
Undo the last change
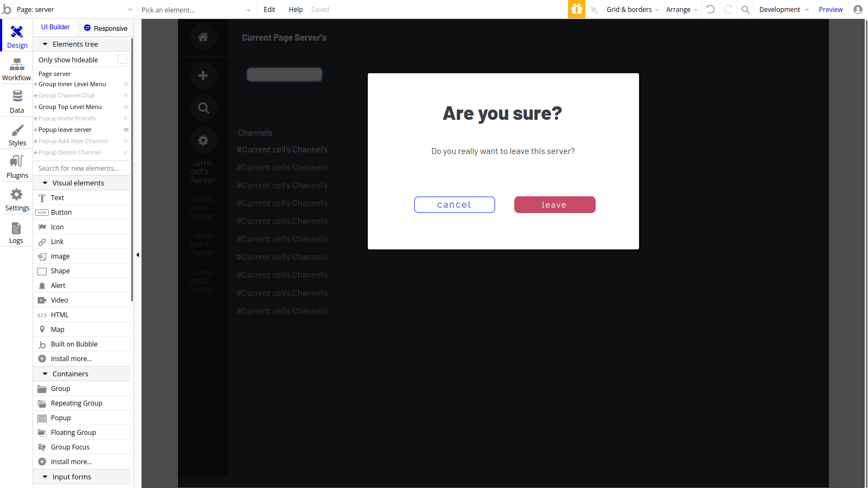click(711, 9)
